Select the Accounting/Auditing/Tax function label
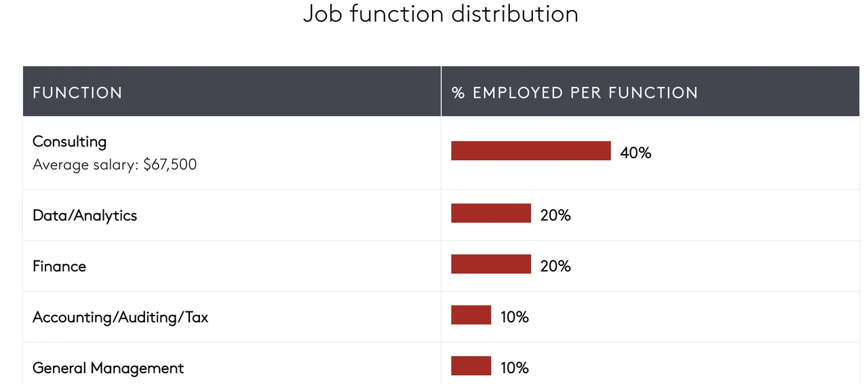Screen dimensions: 868x384 pyautogui.click(x=120, y=317)
